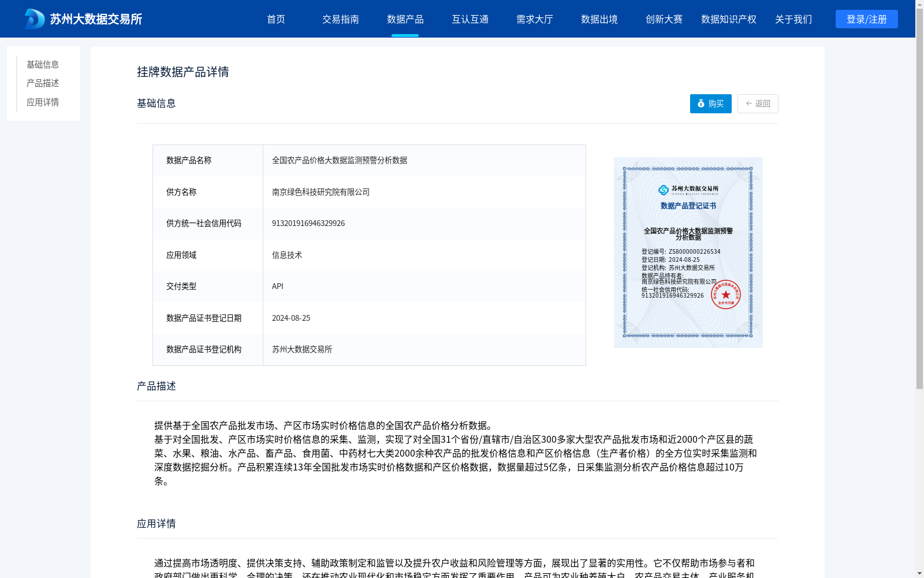Open 数据知识产权 menu item
The height and width of the screenshot is (578, 924).
pos(729,19)
